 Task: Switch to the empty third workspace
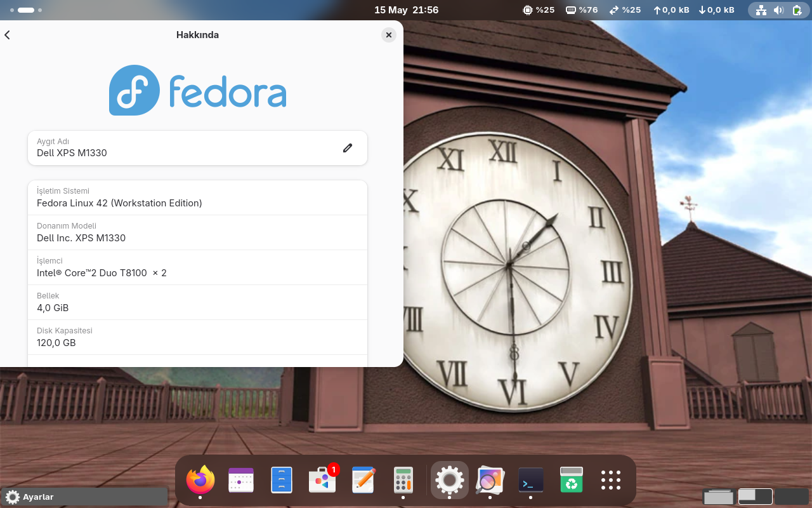pos(792,497)
